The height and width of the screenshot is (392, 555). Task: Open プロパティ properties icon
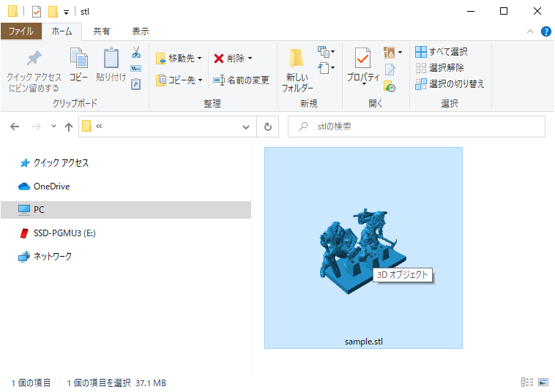[x=363, y=58]
